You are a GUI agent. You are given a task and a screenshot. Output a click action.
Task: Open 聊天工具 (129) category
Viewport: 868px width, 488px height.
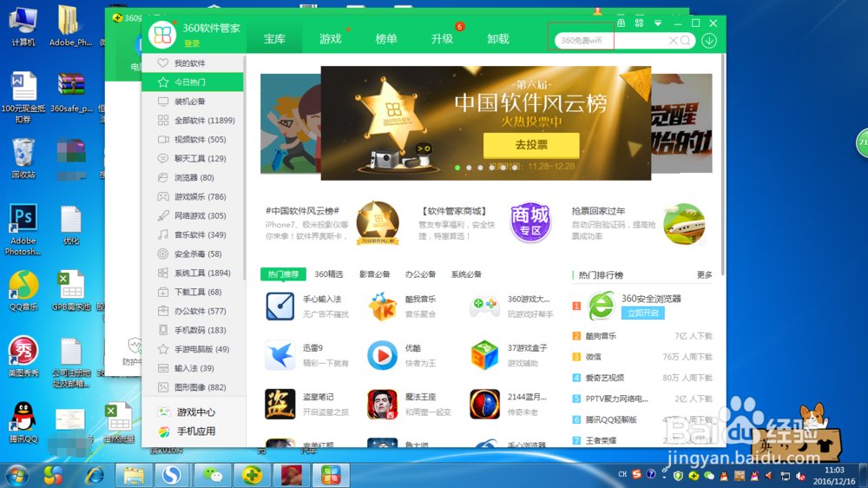193,158
